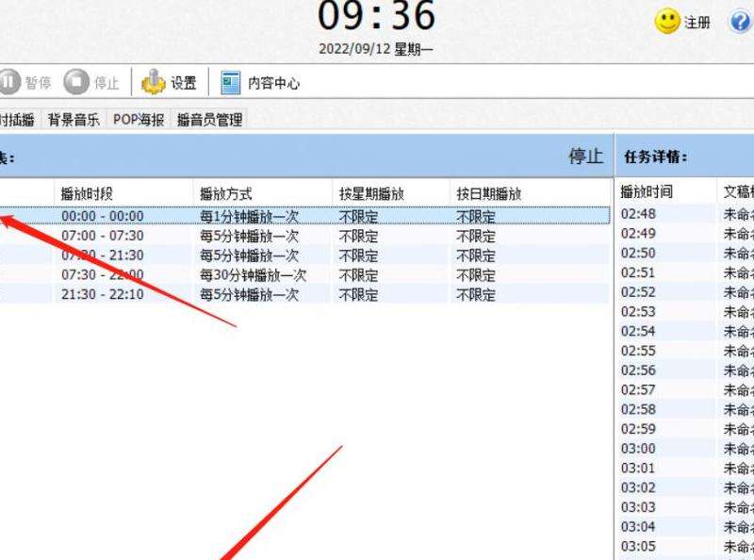Select the 00:00 - 00:00 schedule row
The height and width of the screenshot is (560, 754).
tap(113, 216)
